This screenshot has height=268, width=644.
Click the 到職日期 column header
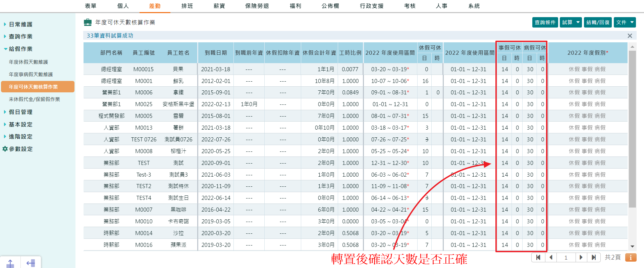pos(216,53)
